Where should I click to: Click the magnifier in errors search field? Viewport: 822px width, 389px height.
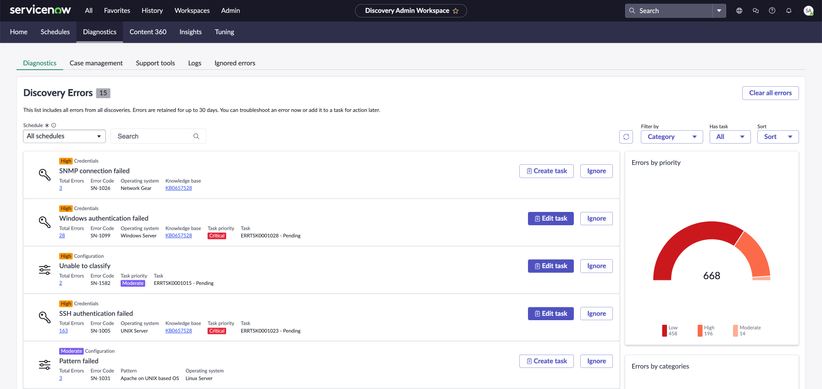pos(196,136)
